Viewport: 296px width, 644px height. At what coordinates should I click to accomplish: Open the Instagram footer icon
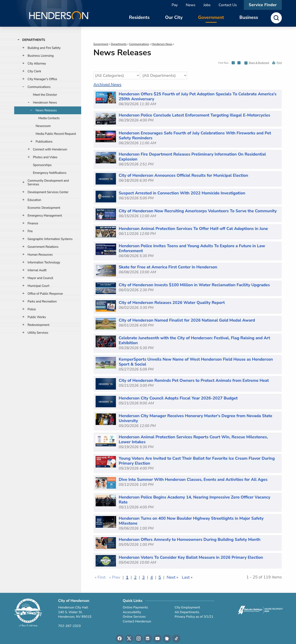(x=139, y=638)
